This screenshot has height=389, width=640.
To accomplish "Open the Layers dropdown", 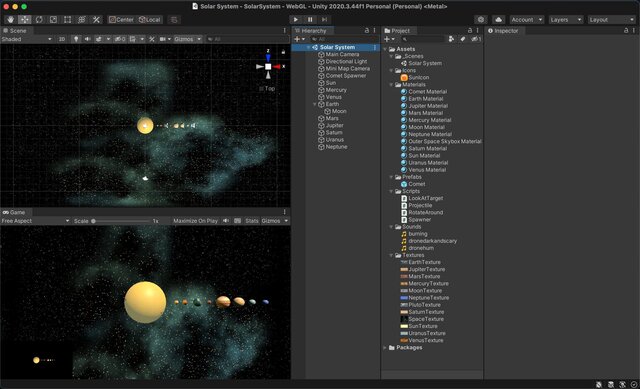I will pos(565,20).
